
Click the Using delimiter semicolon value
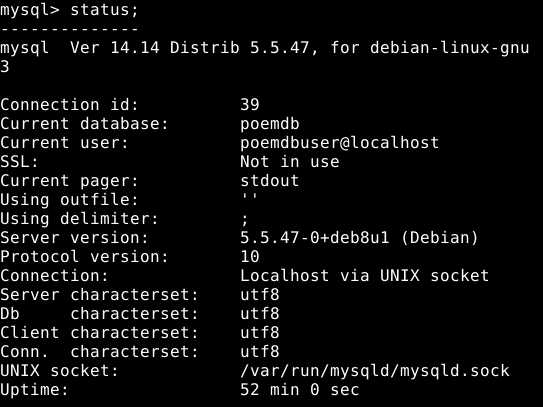pos(245,220)
